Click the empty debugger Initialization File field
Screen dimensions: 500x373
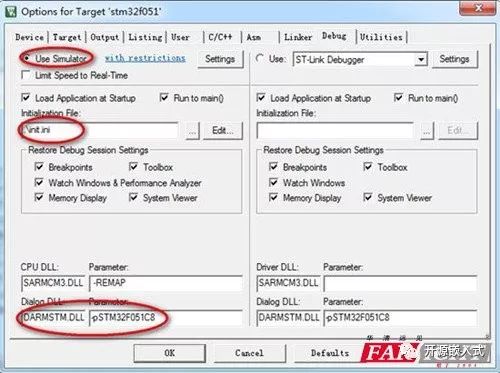click(x=335, y=131)
